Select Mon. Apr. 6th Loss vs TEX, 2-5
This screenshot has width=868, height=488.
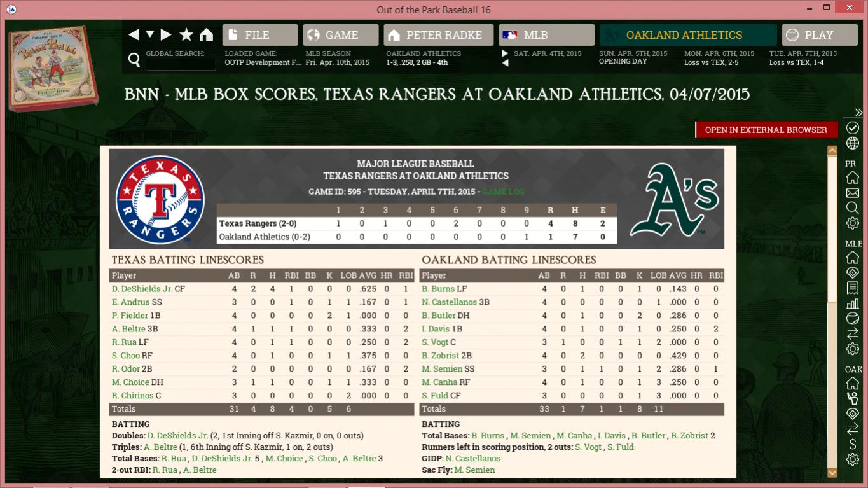(x=719, y=58)
